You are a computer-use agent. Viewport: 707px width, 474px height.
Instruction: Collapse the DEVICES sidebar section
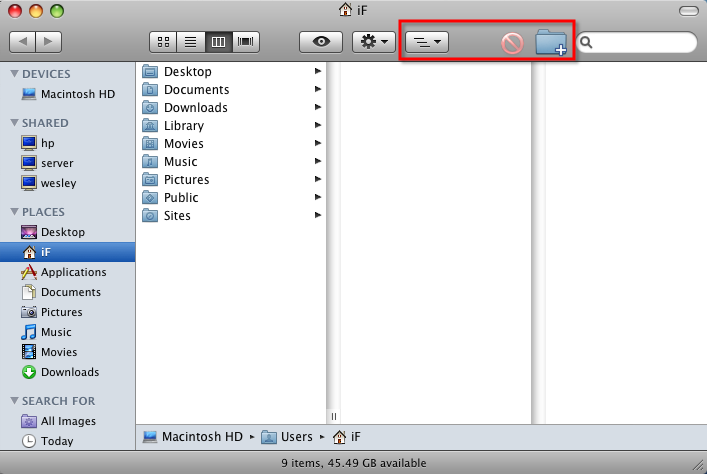click(14, 74)
